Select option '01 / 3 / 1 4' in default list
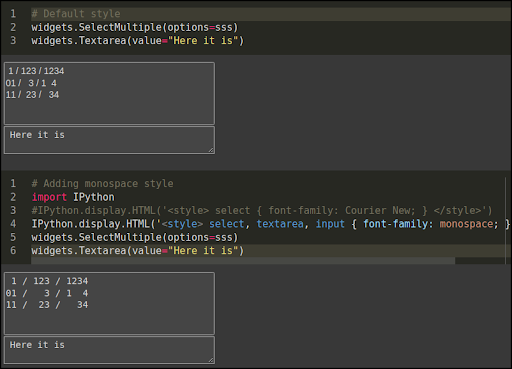Viewport: 512px width, 369px height. [109, 83]
